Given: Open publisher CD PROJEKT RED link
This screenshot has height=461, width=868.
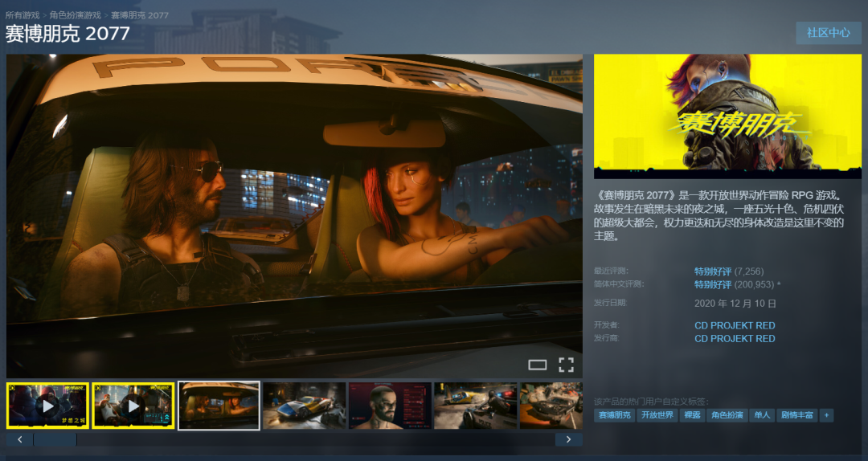Looking at the screenshot, I should click(x=735, y=339).
